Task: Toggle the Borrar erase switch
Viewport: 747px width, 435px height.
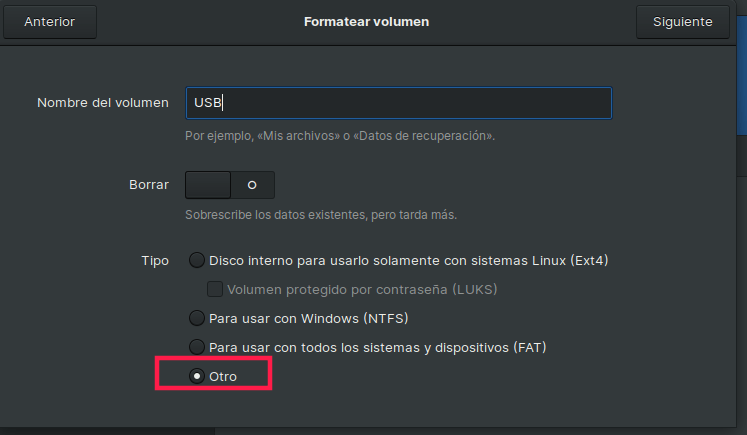Action: (x=230, y=185)
